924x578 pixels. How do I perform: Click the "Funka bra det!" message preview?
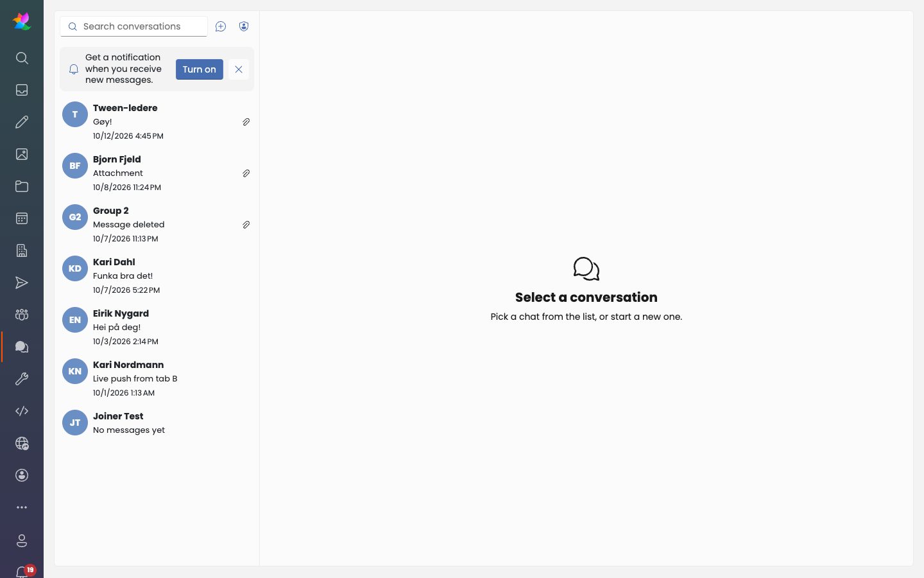123,276
